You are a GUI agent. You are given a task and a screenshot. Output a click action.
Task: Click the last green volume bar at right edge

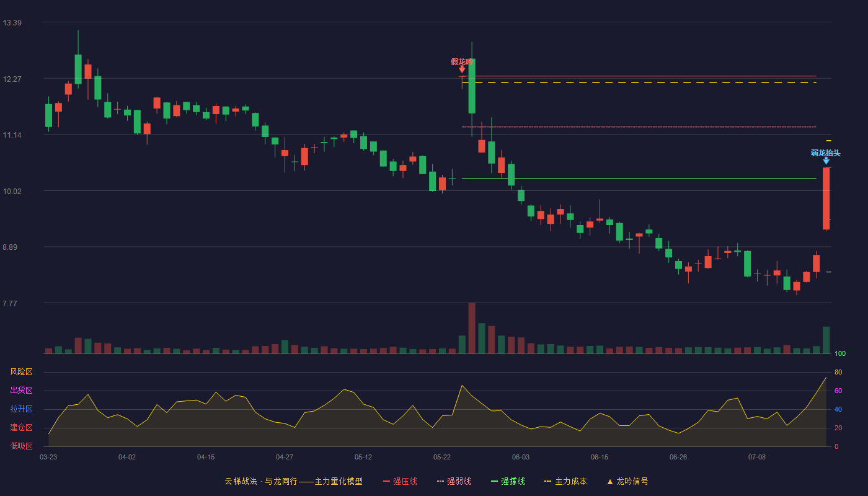(826, 340)
